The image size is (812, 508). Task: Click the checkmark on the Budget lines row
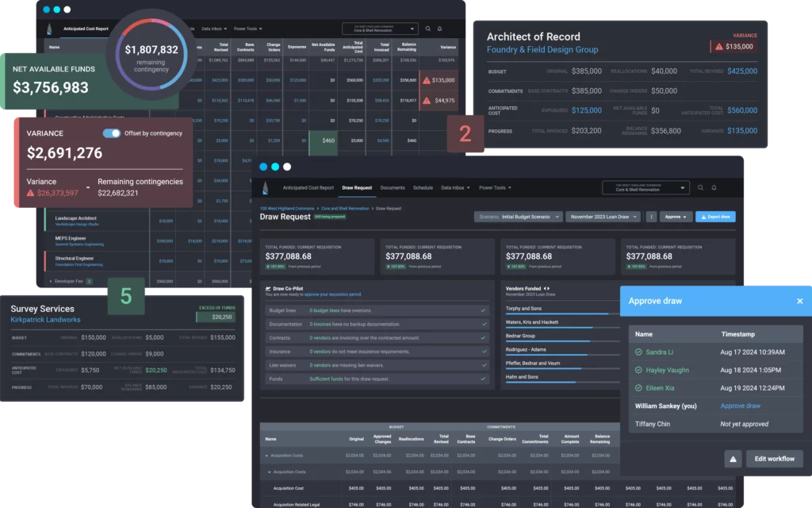point(484,309)
